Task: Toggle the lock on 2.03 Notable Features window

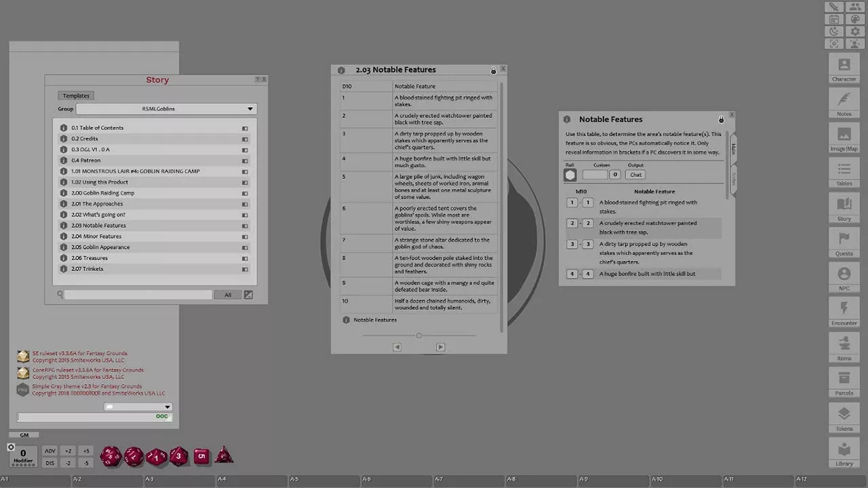Action: (x=494, y=70)
